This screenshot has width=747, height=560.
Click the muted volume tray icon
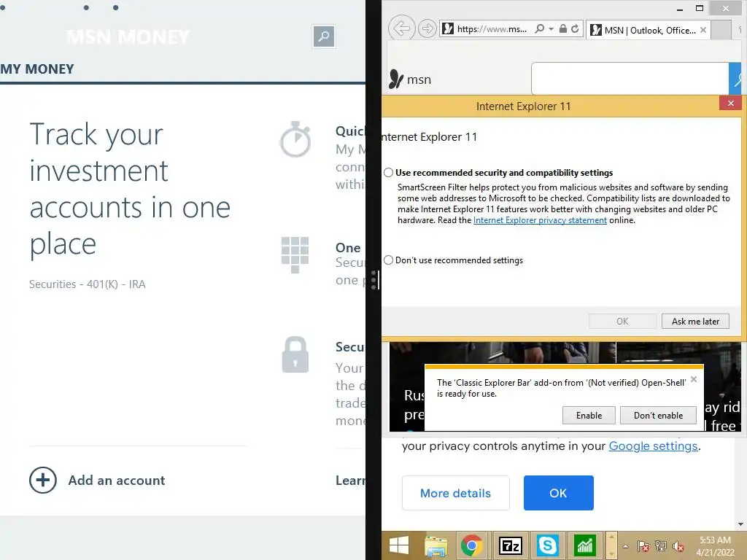[678, 546]
